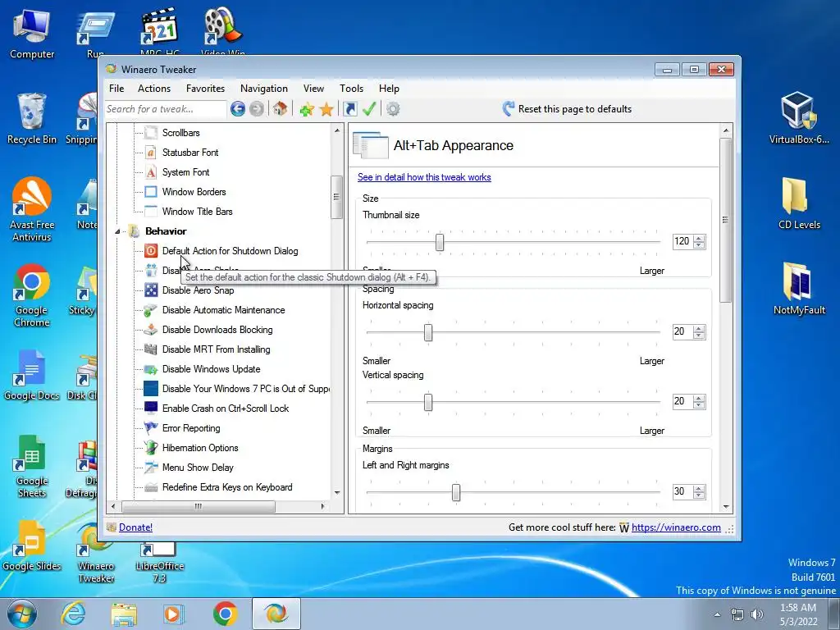840x630 pixels.
Task: Select the NotMyFault desktop folder
Action: (x=799, y=290)
